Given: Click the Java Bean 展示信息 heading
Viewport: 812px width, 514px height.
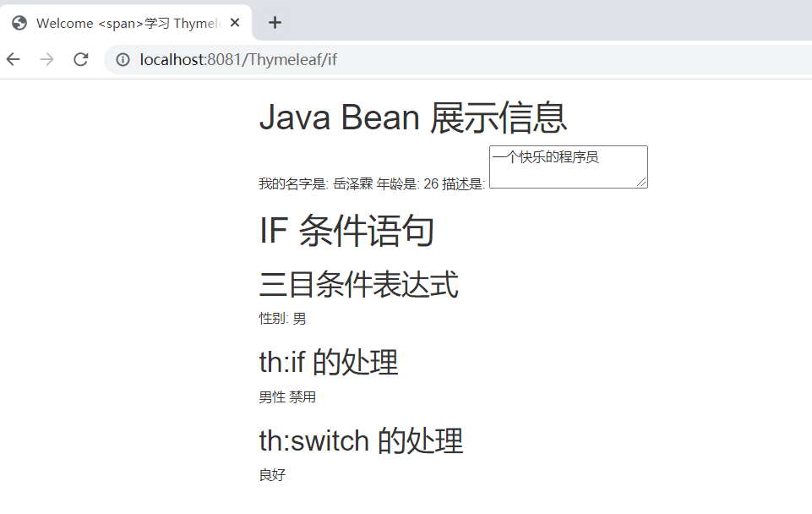Looking at the screenshot, I should 412,118.
